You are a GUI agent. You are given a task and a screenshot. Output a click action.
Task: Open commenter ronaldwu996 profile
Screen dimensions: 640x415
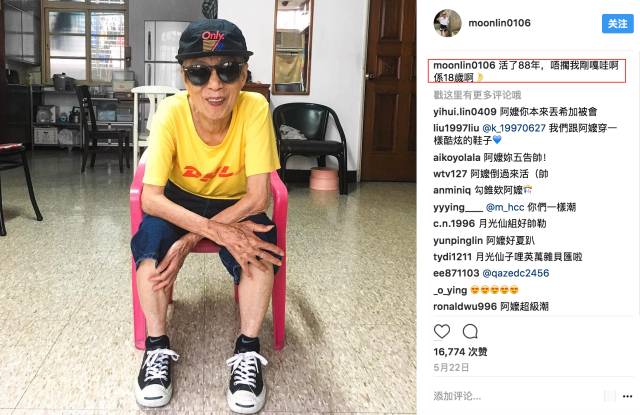[465, 306]
